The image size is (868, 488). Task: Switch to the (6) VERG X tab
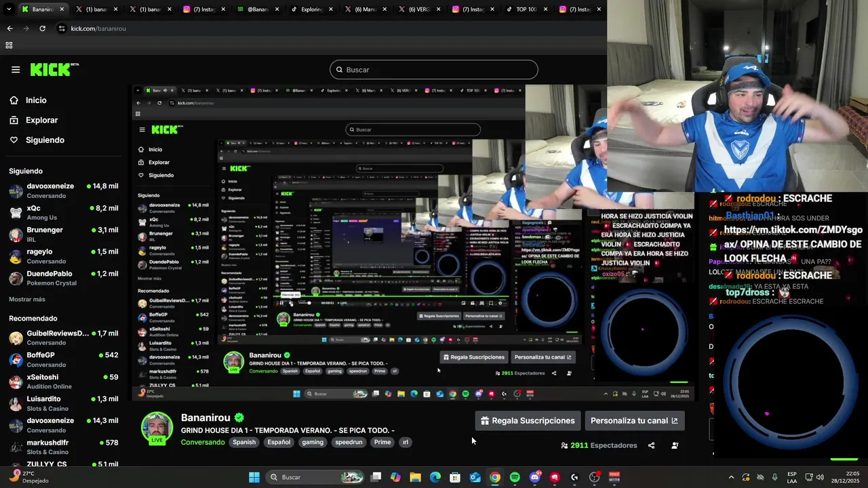(x=418, y=9)
